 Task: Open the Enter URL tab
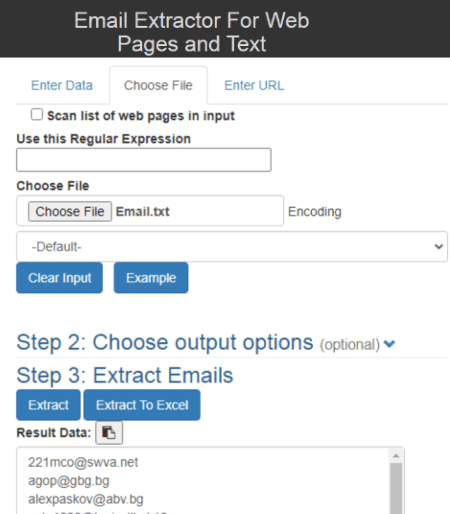(x=254, y=85)
